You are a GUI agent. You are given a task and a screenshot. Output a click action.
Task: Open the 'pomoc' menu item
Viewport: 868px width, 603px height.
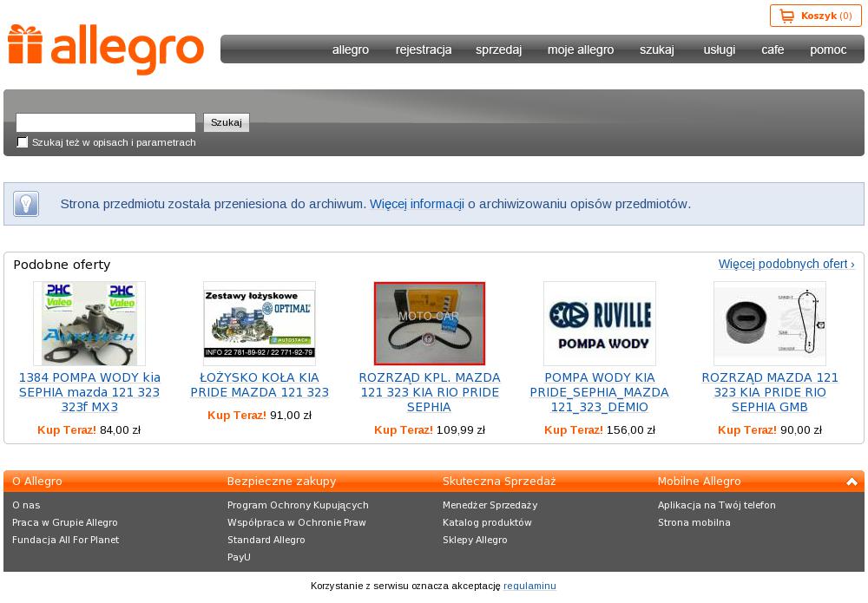(828, 49)
